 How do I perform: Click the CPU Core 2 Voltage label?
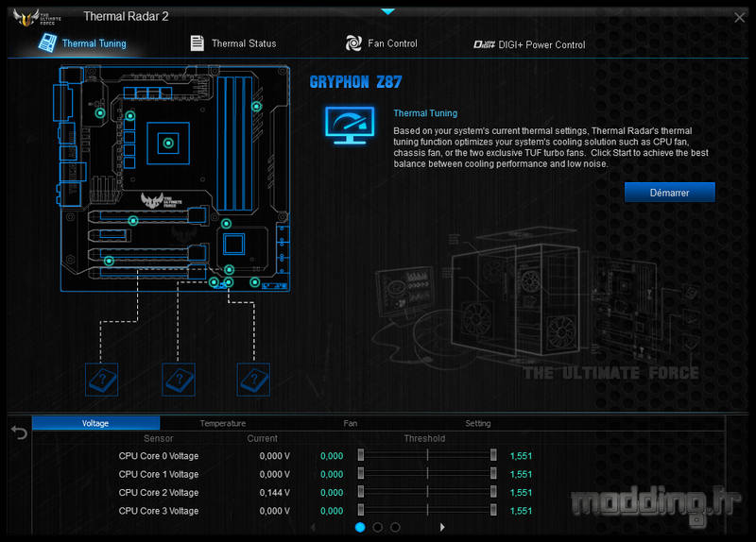click(x=159, y=492)
